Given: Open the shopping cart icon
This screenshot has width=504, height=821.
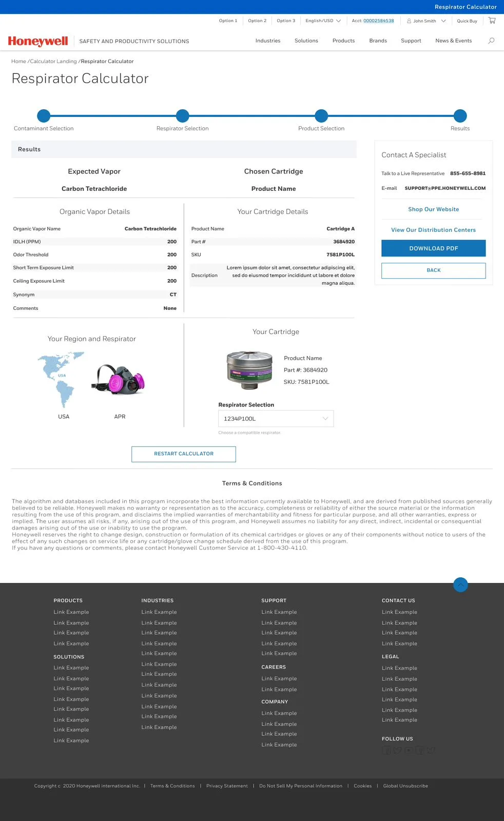Looking at the screenshot, I should (492, 21).
